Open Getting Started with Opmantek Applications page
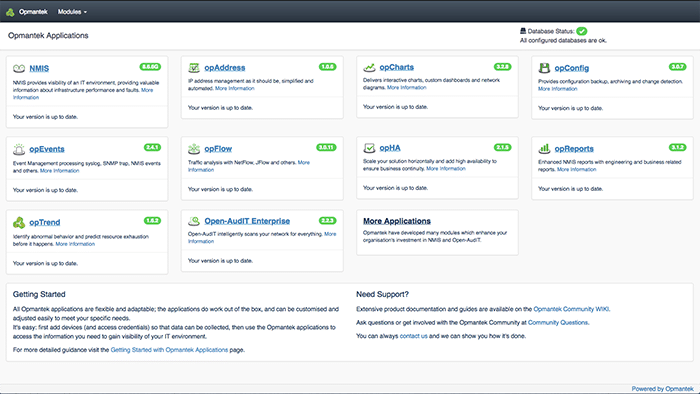700x394 pixels. click(169, 350)
